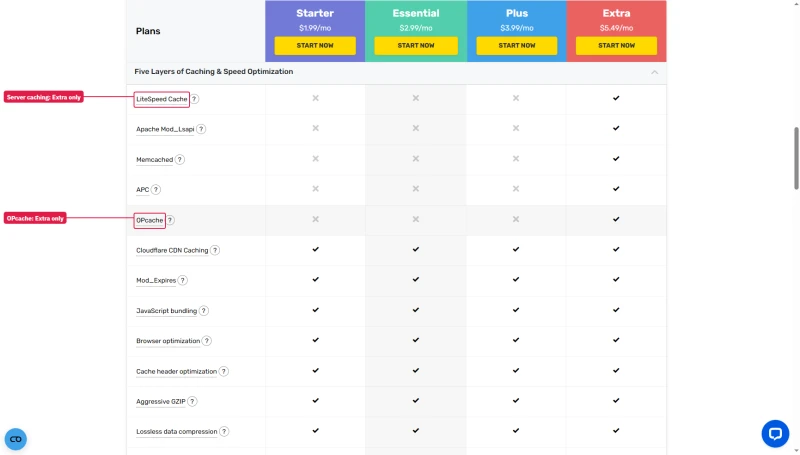Click the Plans header text
This screenshot has height=455, width=800.
(x=148, y=31)
